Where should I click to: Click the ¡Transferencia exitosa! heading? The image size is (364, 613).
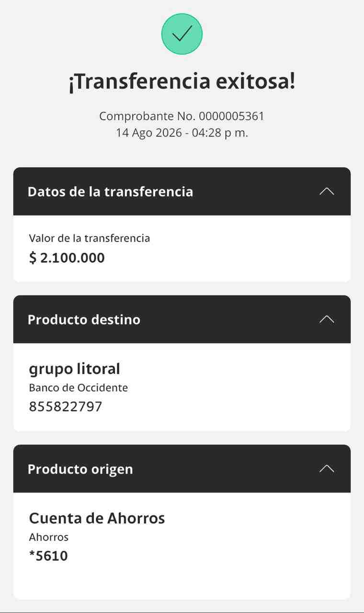click(x=182, y=82)
